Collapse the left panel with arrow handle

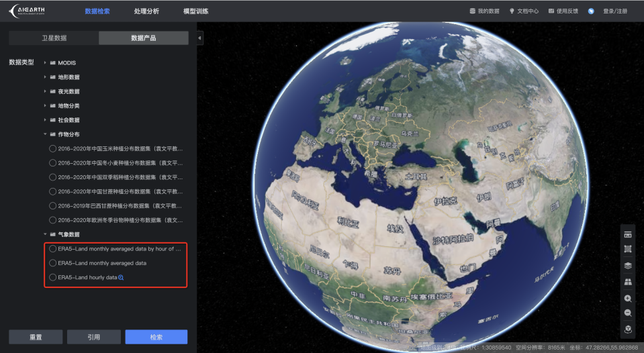click(x=199, y=38)
